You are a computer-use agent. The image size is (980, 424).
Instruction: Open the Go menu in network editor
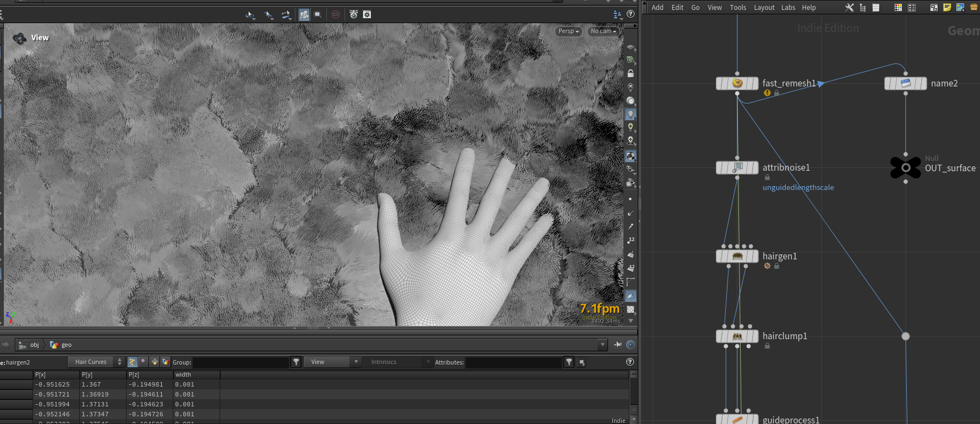coord(696,8)
